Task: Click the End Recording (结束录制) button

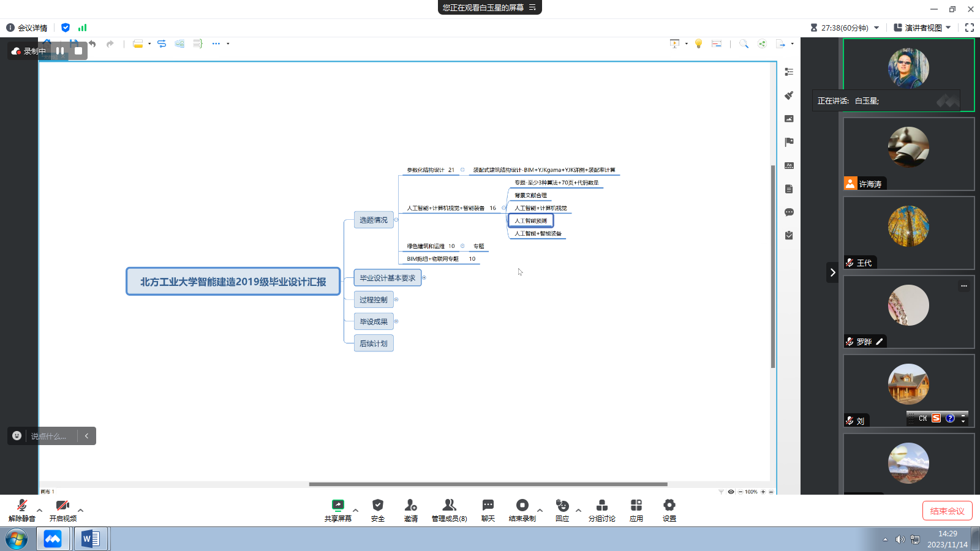Action: pos(522,506)
